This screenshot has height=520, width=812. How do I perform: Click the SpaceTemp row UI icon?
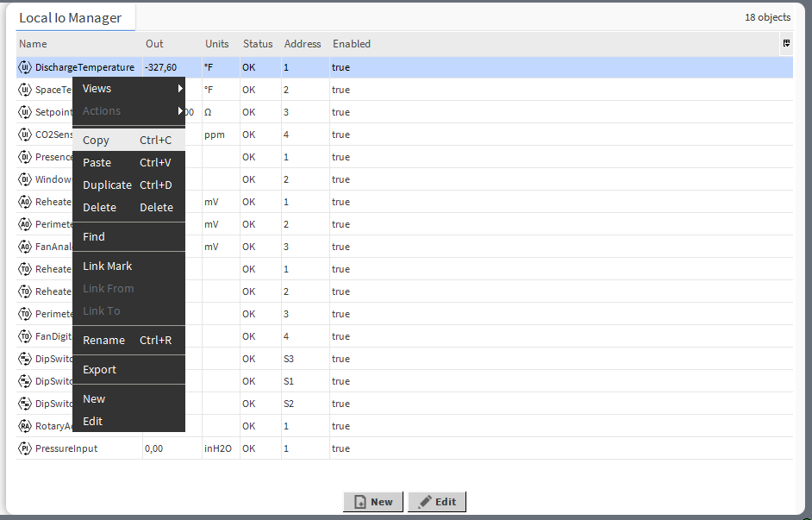click(25, 90)
